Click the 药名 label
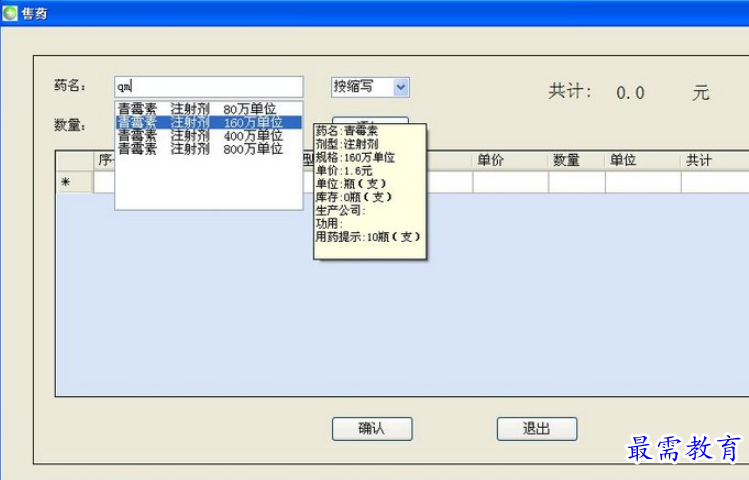Viewport: 749px width, 480px height. (70, 86)
